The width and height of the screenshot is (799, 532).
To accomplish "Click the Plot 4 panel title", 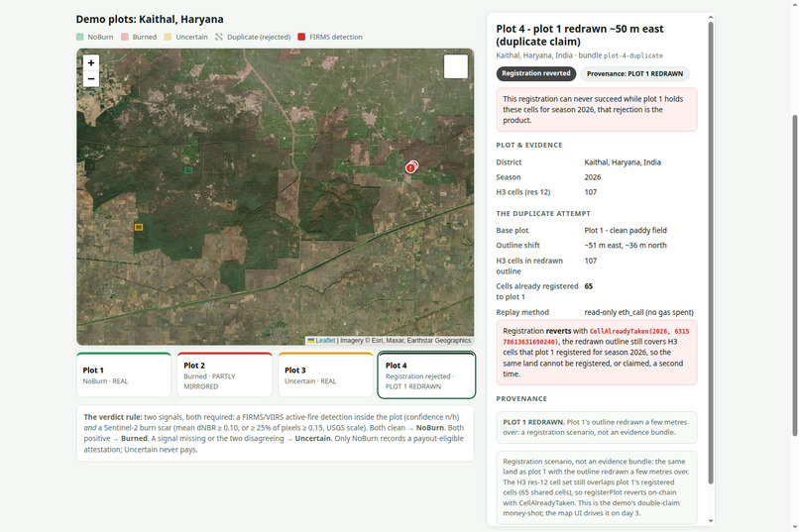I will coord(580,35).
